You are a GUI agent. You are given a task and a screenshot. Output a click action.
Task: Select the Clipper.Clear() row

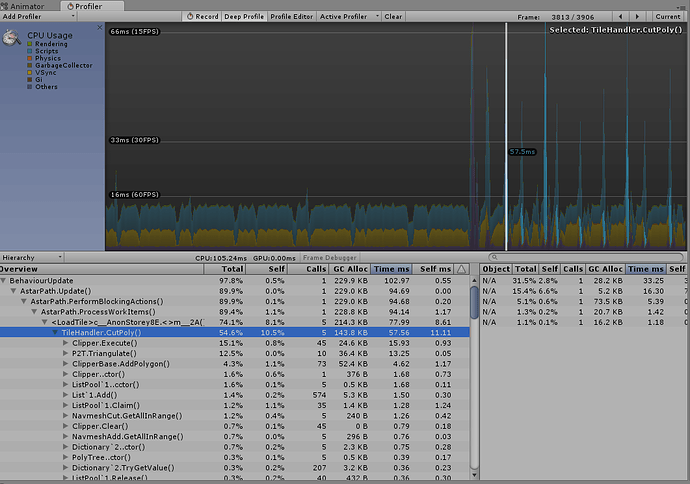coord(235,426)
